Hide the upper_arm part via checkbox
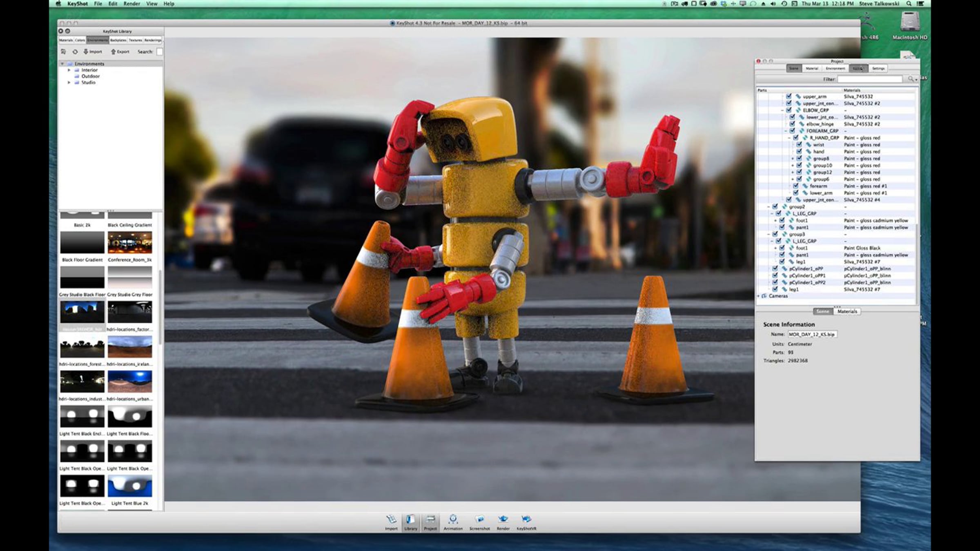The width and height of the screenshot is (980, 551). (x=788, y=96)
